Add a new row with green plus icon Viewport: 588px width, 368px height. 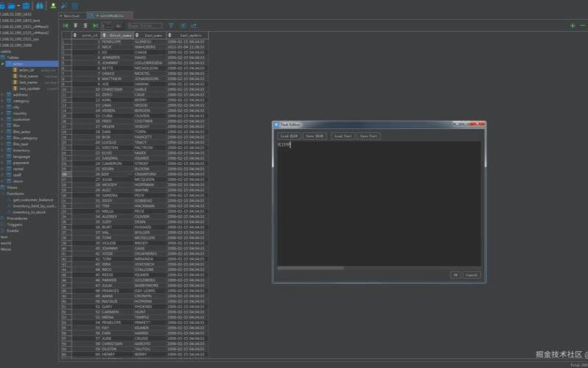[x=573, y=26]
